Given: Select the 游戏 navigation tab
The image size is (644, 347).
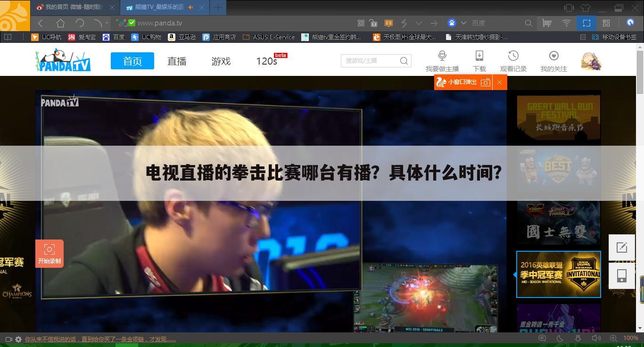Looking at the screenshot, I should (x=221, y=61).
